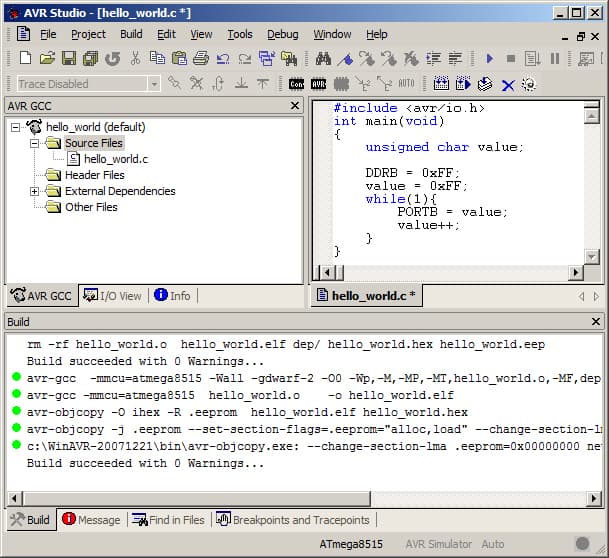Screen dimensions: 609x558
Task: Build active configuration with the build icon
Action: [441, 83]
